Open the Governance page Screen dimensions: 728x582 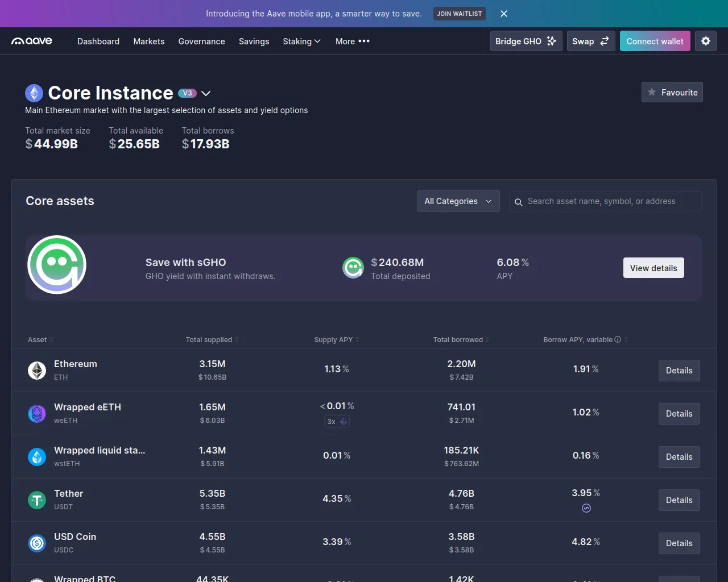(x=201, y=41)
